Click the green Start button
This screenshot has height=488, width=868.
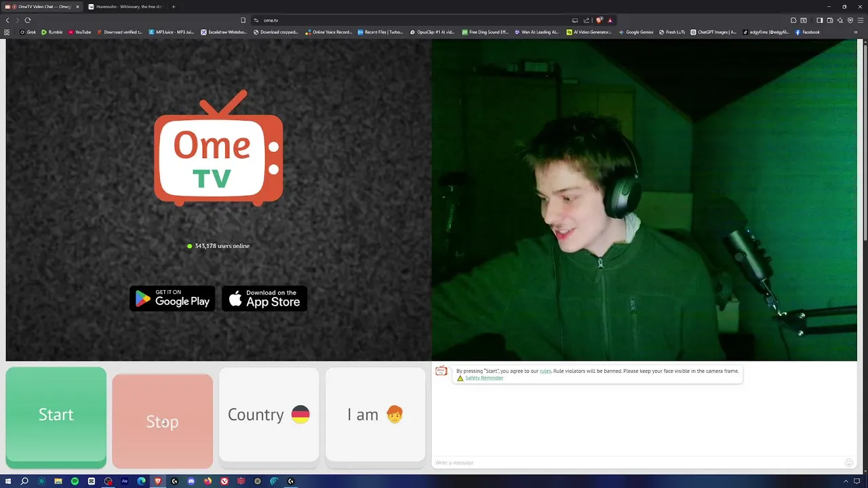coord(56,417)
